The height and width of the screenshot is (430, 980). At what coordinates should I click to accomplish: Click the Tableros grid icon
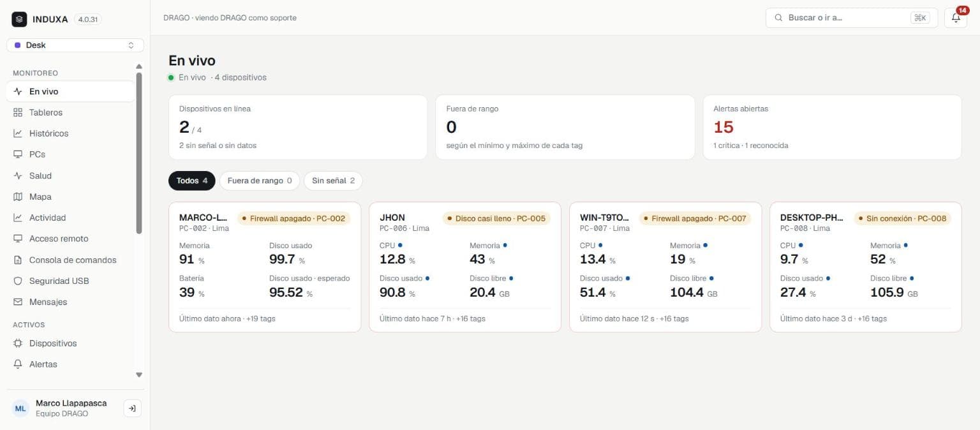[18, 112]
